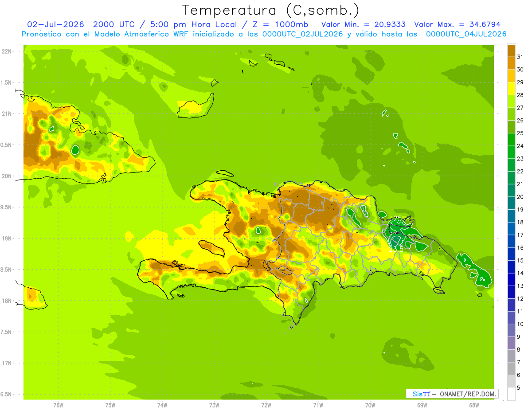Click the legend value "28"
532x411 pixels.
520,95
